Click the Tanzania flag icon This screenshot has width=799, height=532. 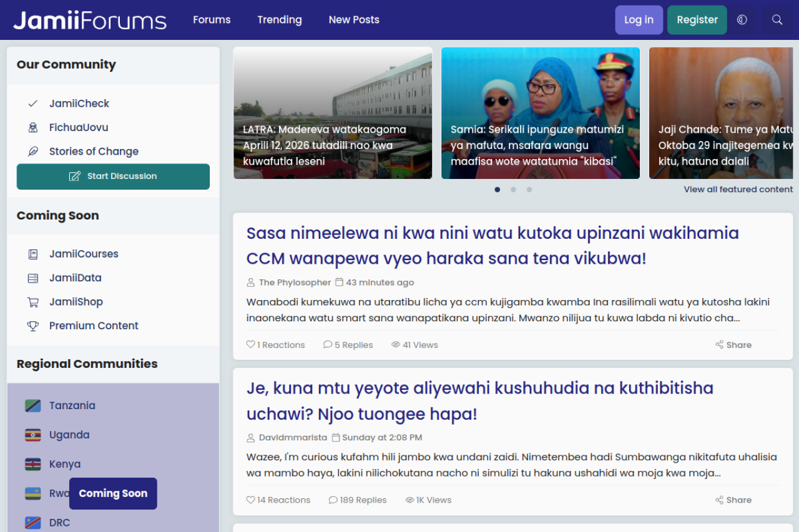(x=33, y=406)
